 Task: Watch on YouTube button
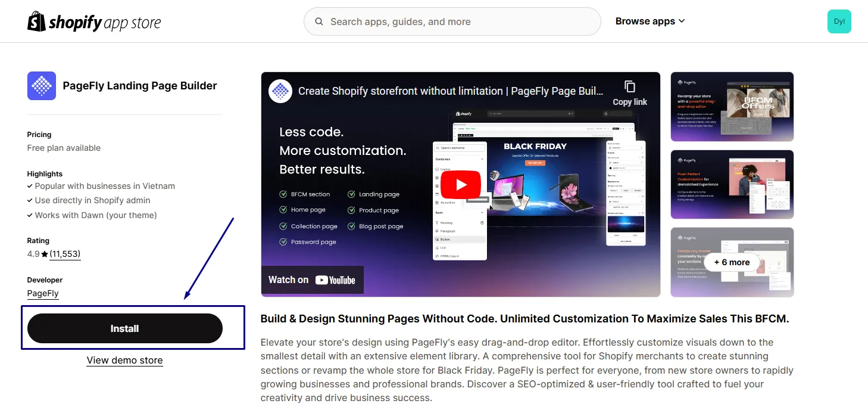(x=312, y=280)
